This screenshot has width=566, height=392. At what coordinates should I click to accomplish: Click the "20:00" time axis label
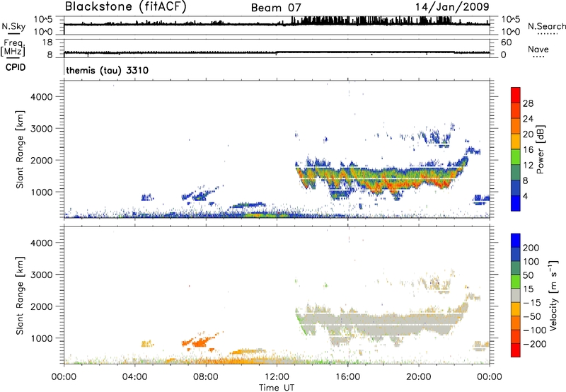(418, 376)
